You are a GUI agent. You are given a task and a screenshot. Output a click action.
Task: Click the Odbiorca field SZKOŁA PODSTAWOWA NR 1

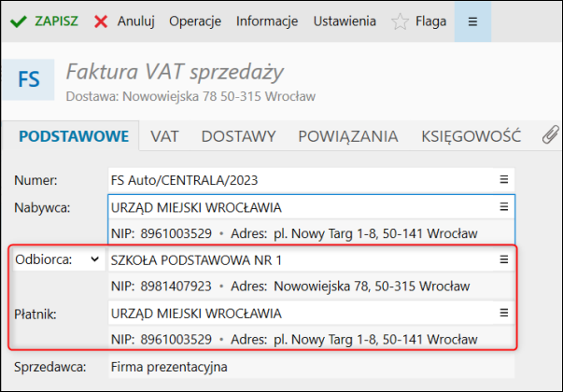[311, 259]
